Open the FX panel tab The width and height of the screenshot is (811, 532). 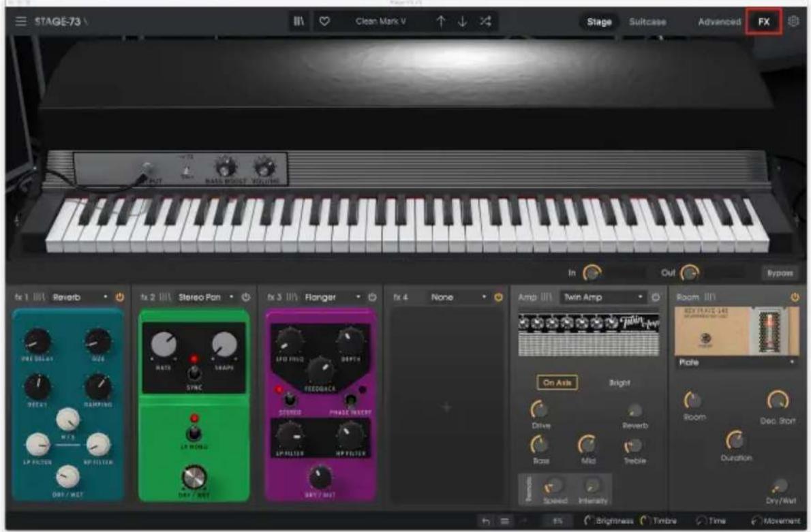pos(764,22)
